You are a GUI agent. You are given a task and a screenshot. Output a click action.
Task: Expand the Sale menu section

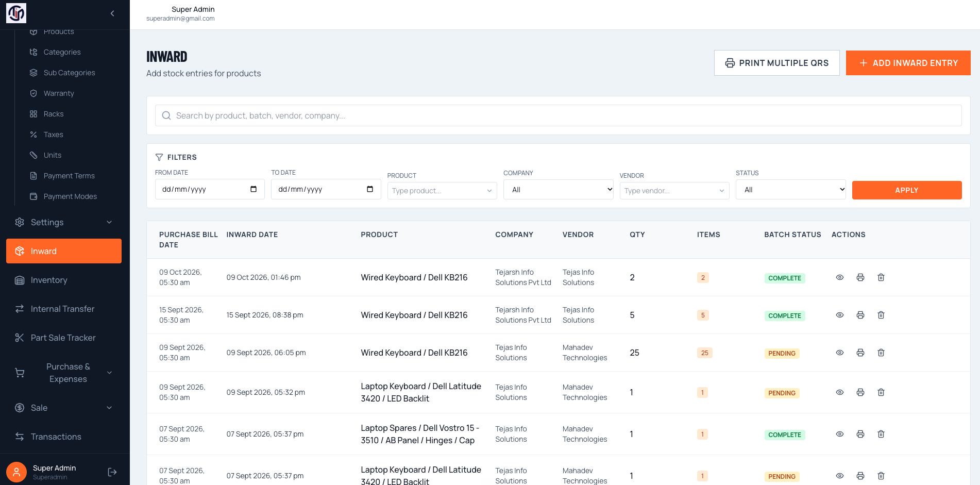coord(64,408)
